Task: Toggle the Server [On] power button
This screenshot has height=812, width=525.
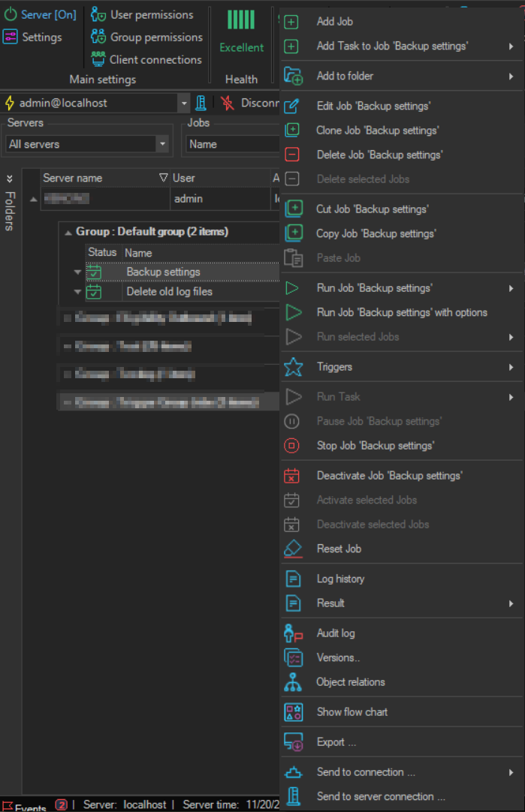Action: pos(11,14)
